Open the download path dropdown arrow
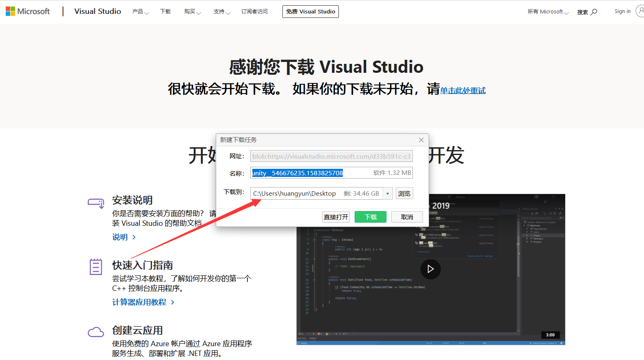This screenshot has height=360, width=644. 388,194
